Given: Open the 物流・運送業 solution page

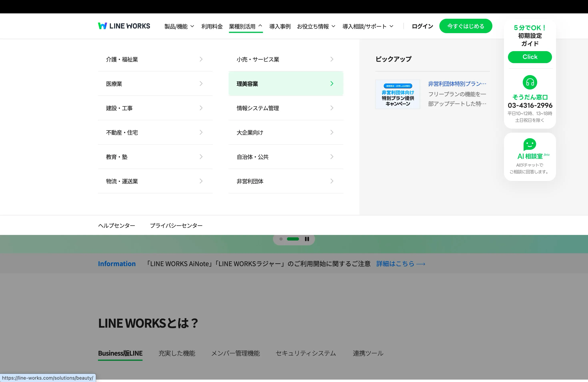Looking at the screenshot, I should click(155, 181).
